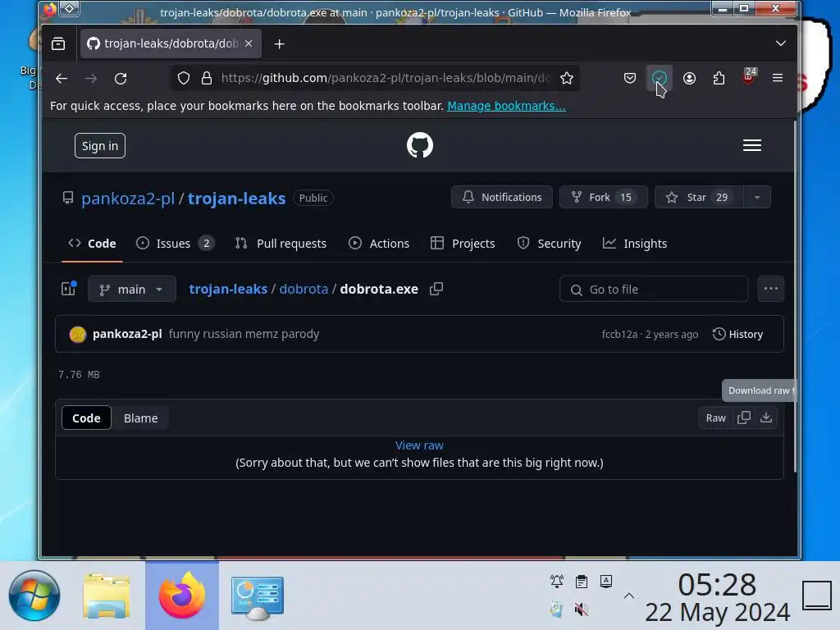Download the raw file icon
The width and height of the screenshot is (840, 630).
click(x=766, y=418)
